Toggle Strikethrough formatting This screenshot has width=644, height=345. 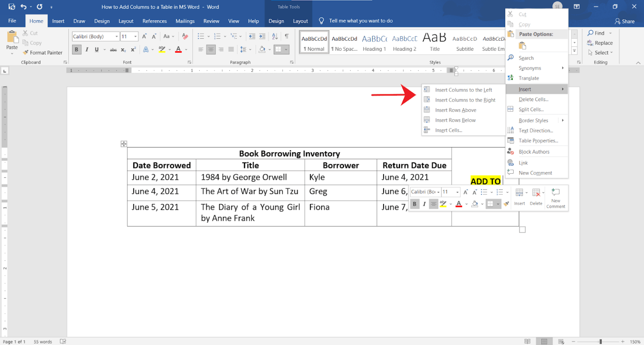[x=113, y=50]
